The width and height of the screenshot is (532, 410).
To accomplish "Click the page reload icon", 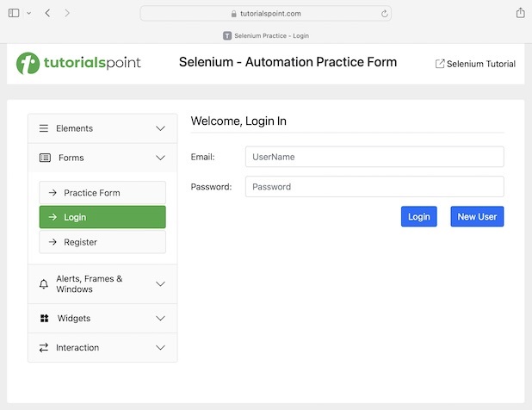I will 384,13.
